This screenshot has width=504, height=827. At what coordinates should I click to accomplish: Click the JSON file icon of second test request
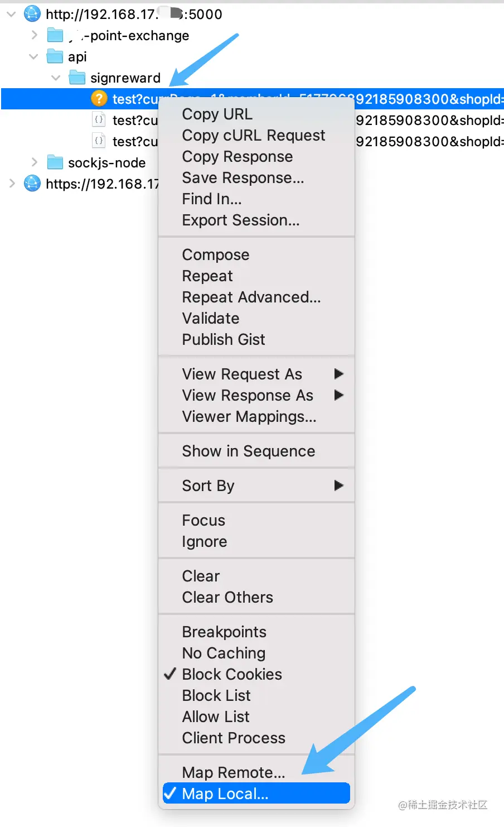[99, 120]
